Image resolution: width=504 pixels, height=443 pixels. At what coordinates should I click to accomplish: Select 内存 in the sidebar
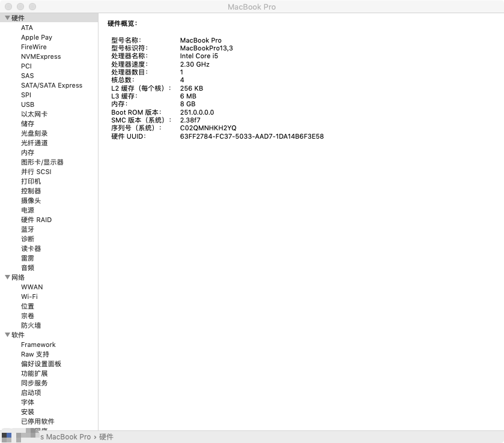click(x=28, y=152)
